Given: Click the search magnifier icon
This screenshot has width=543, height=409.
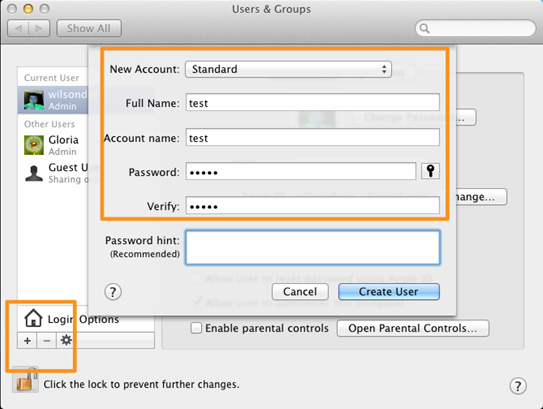Looking at the screenshot, I should [x=425, y=28].
